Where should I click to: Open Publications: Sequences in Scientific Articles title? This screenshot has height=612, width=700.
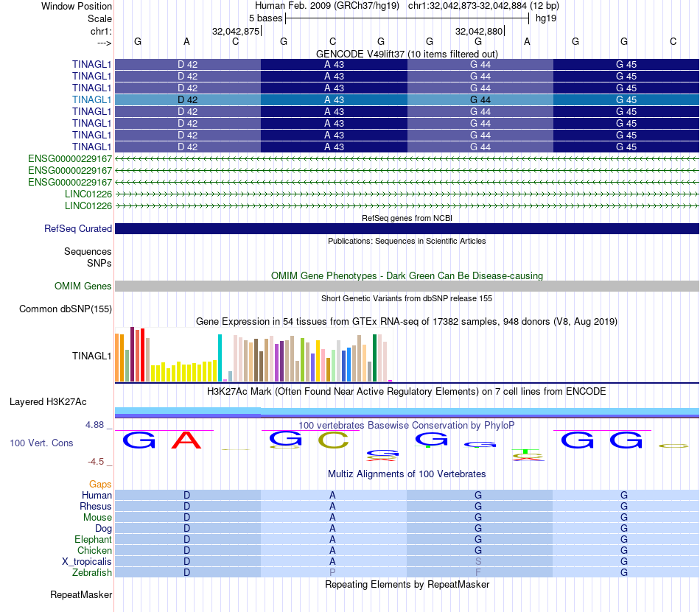click(407, 241)
